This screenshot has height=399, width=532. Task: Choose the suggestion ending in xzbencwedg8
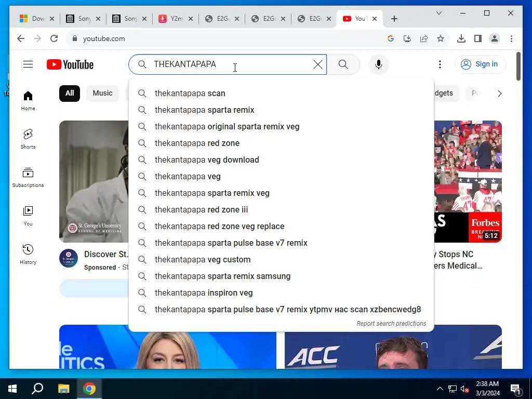(281, 310)
